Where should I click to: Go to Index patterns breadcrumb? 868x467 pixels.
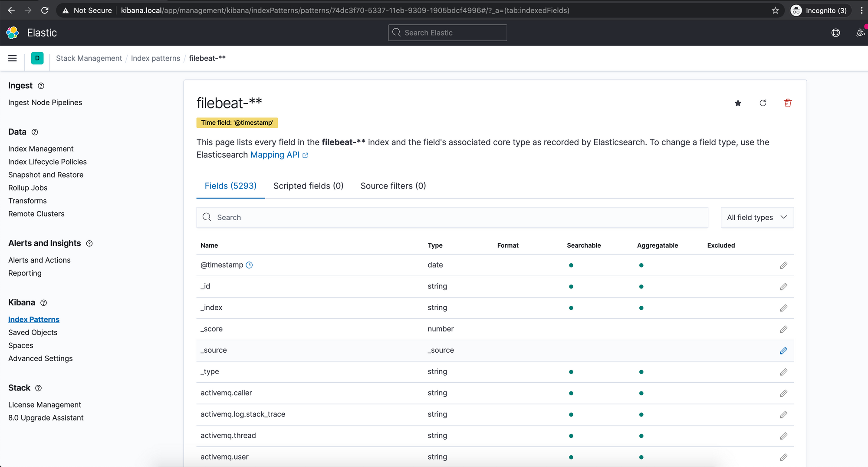[155, 58]
